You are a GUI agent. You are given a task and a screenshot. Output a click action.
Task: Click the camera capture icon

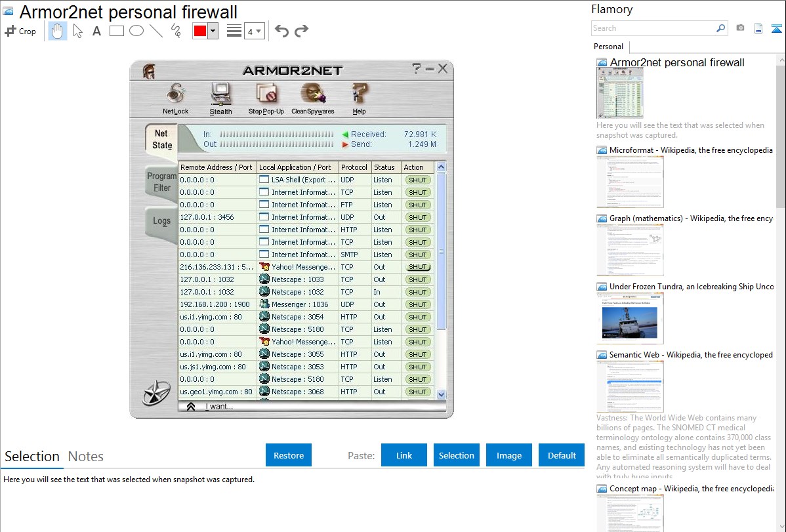(740, 28)
